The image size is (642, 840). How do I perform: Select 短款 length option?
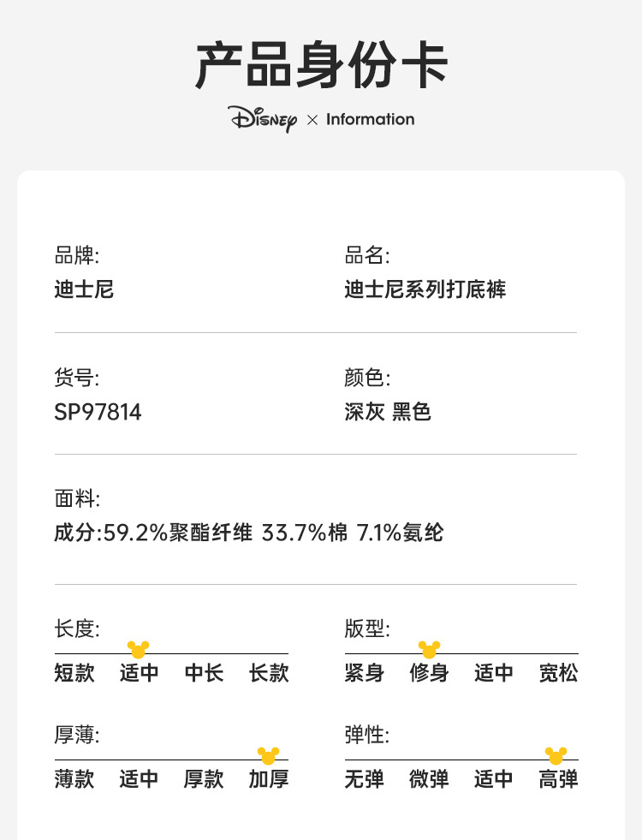(x=74, y=673)
